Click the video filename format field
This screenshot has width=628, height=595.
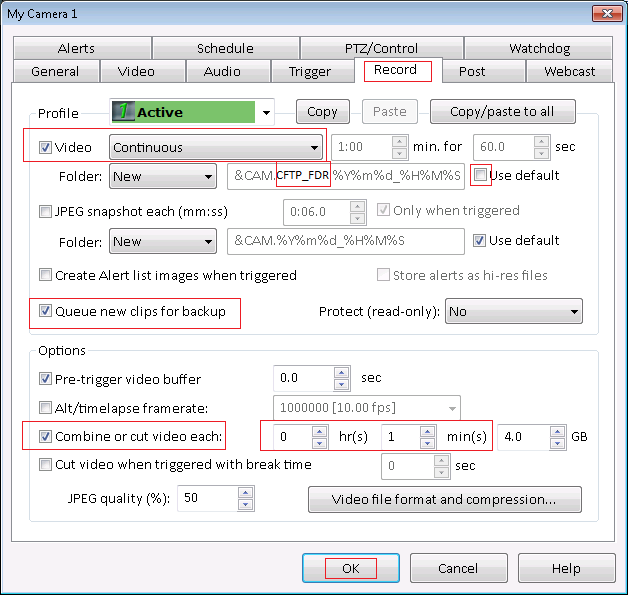click(x=345, y=176)
